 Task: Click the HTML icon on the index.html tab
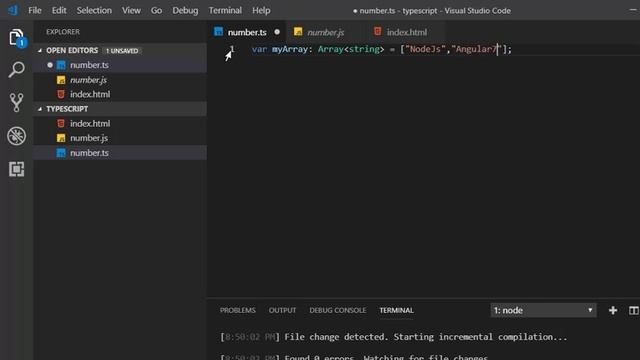coord(378,31)
